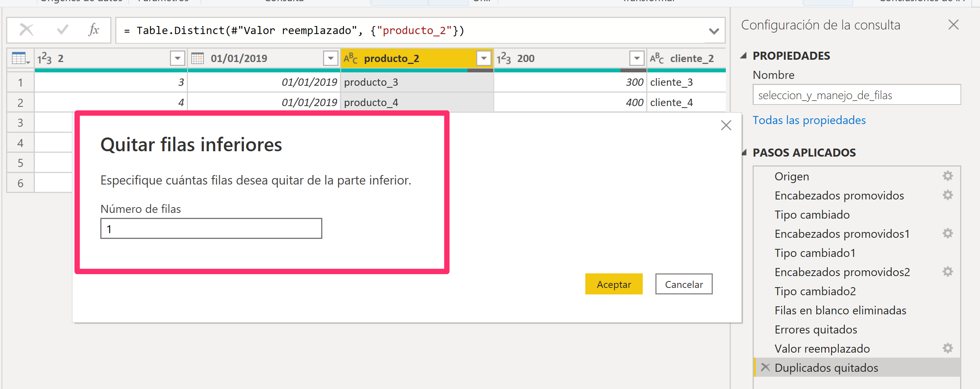Open Todas las propiedades link
The width and height of the screenshot is (980, 389).
809,120
